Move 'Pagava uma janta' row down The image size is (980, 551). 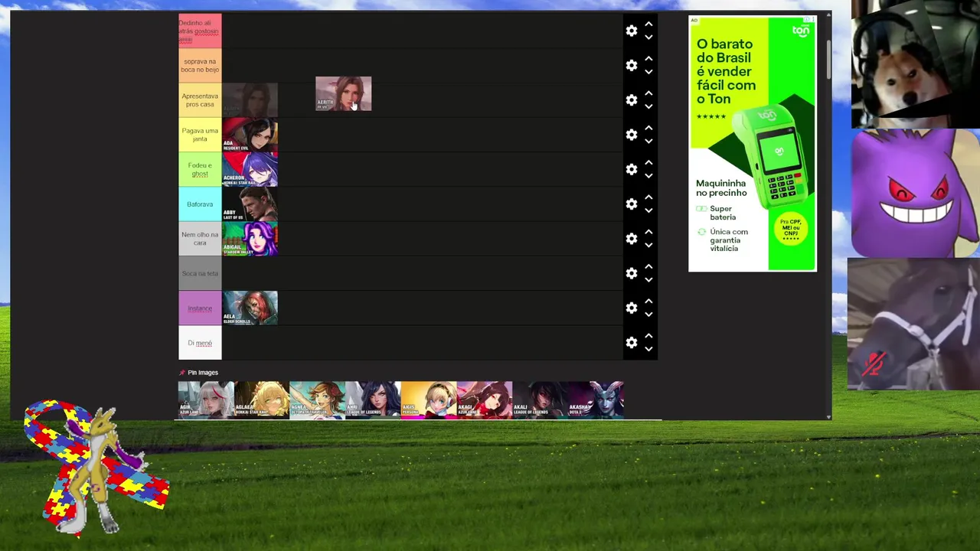tap(648, 142)
